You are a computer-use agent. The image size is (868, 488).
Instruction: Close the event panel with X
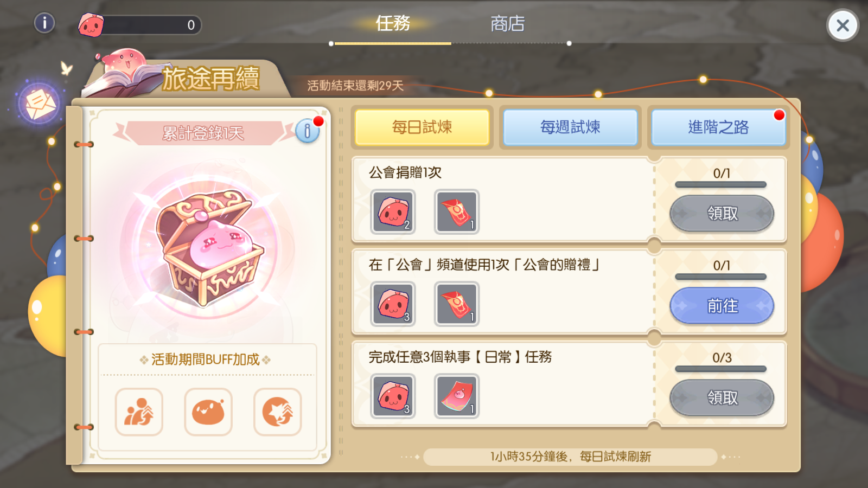tap(843, 25)
